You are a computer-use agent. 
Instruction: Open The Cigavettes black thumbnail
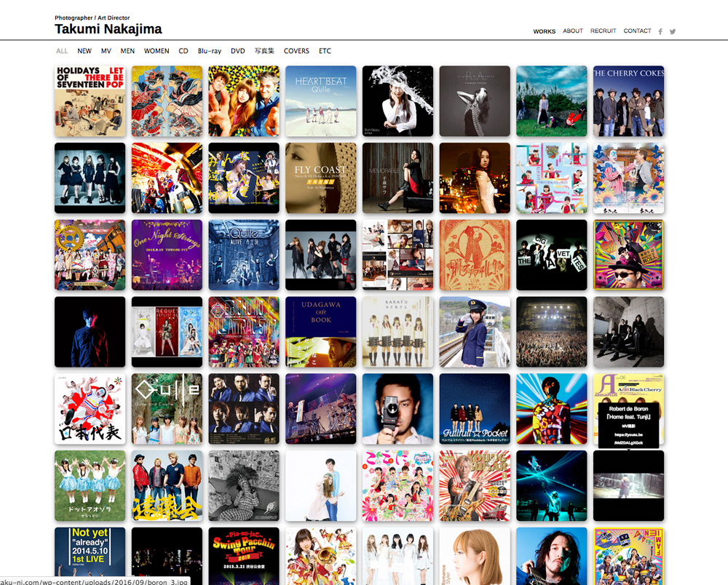coord(552,255)
